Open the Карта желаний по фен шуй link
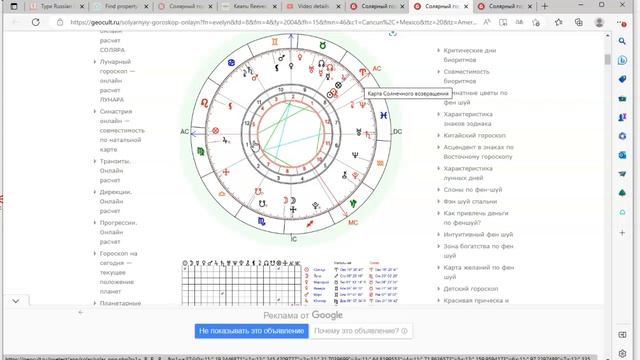Screen dimensions: 640x360 [x=479, y=272]
